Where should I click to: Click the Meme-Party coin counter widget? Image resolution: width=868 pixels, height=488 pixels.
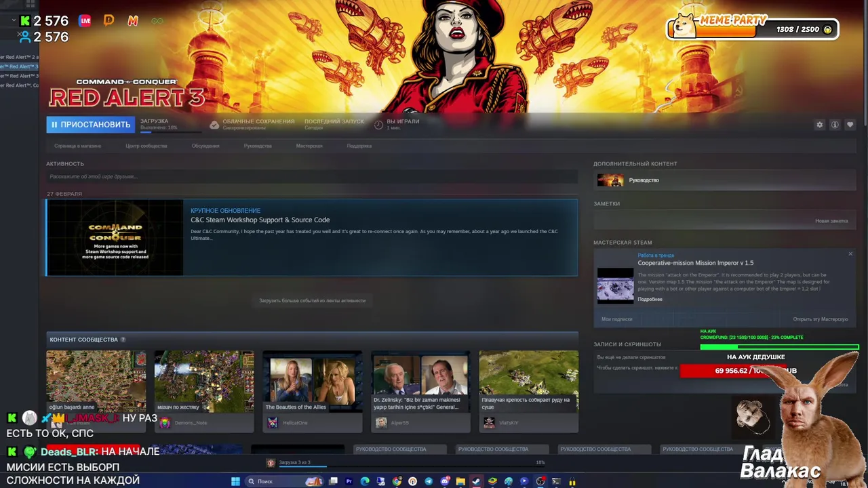(x=753, y=28)
